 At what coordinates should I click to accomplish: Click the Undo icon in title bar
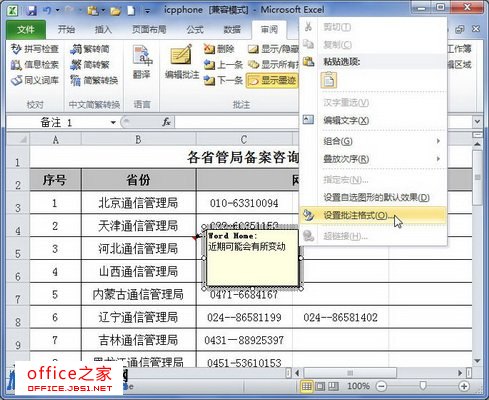point(48,10)
